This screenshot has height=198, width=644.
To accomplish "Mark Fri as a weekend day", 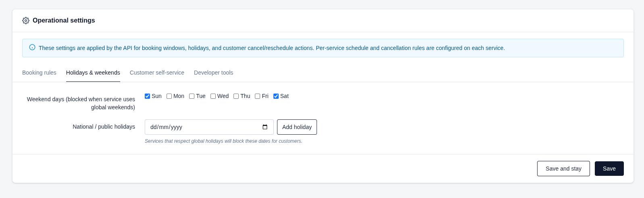I will pos(257,96).
